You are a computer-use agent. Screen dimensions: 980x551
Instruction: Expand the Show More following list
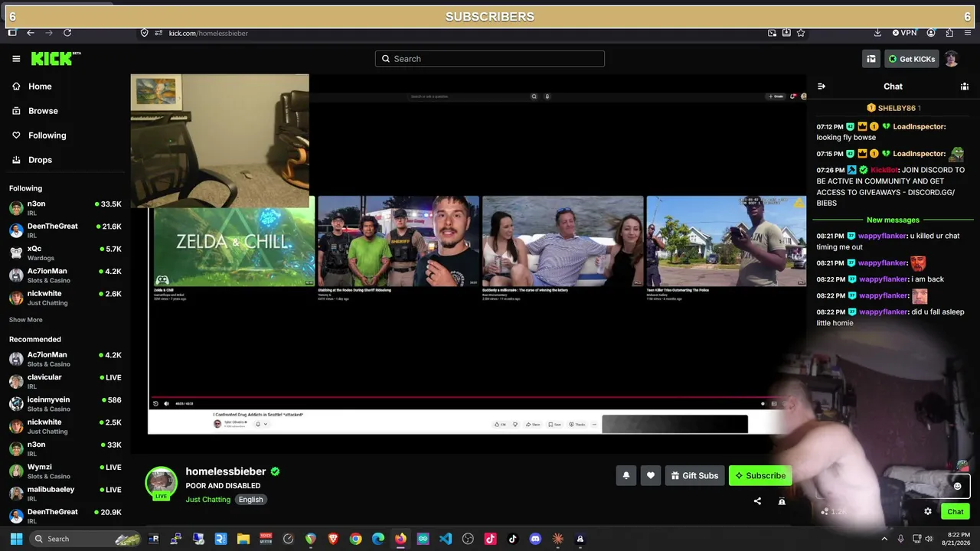point(26,320)
